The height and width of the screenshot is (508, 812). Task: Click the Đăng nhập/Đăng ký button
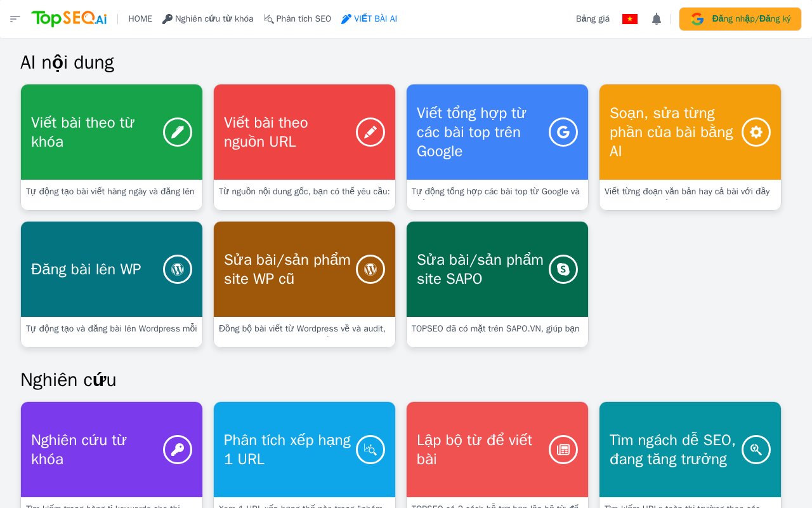pos(740,19)
